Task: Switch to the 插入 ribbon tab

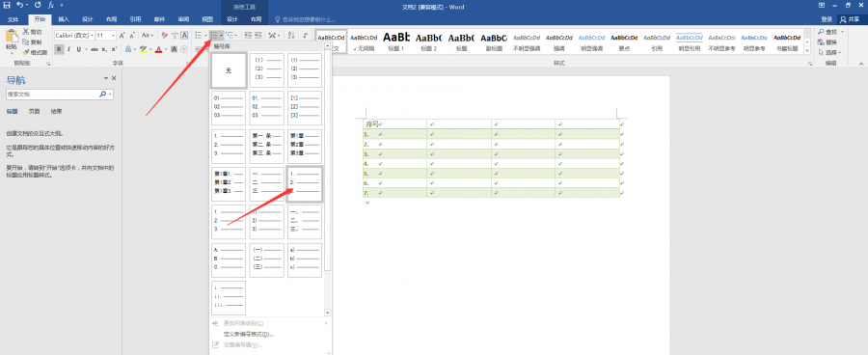Action: click(64, 19)
